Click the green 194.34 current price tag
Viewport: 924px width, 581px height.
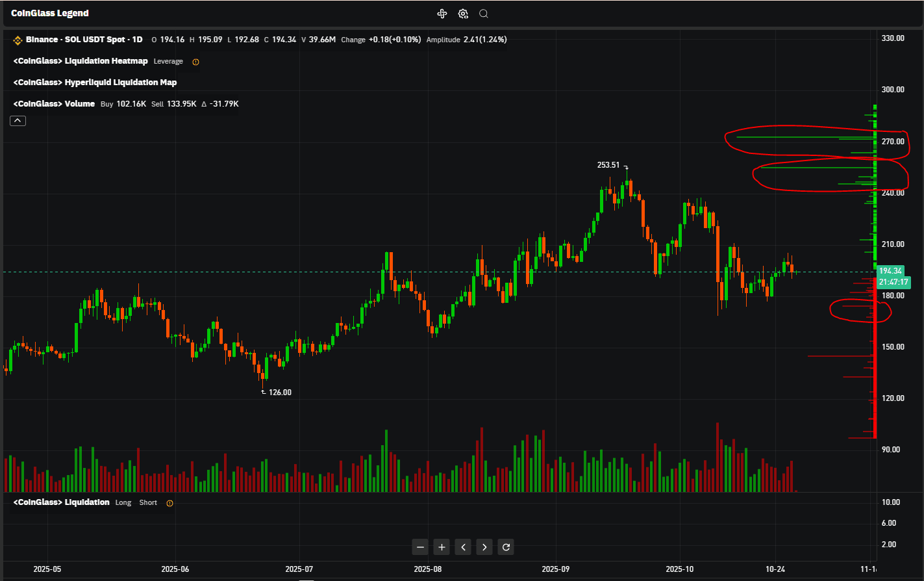pyautogui.click(x=890, y=271)
